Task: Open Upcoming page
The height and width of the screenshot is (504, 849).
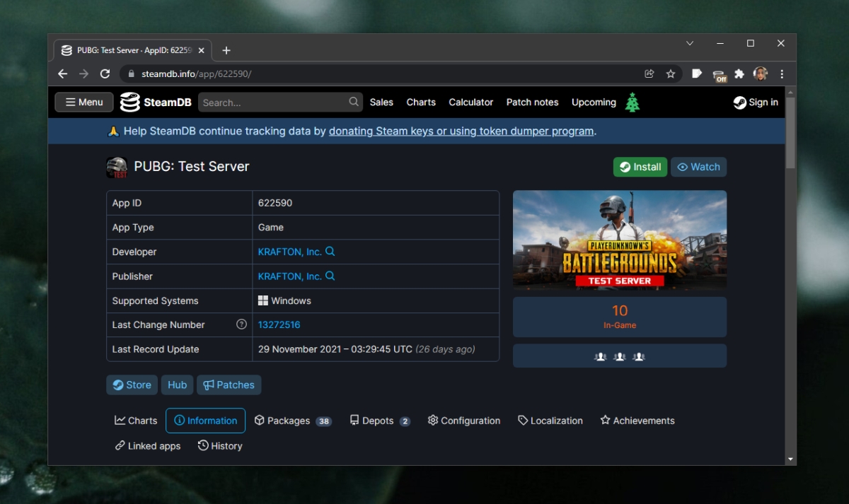Action: point(594,102)
